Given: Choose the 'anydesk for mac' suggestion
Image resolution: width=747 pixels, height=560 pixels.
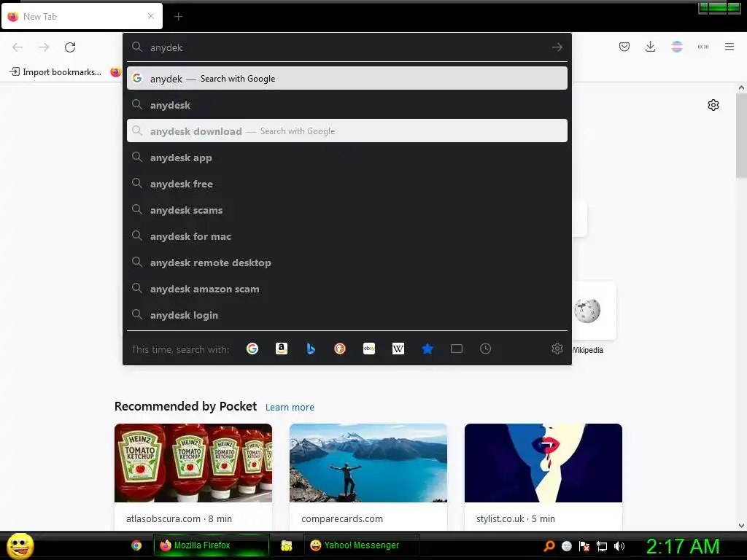Looking at the screenshot, I should click(347, 236).
